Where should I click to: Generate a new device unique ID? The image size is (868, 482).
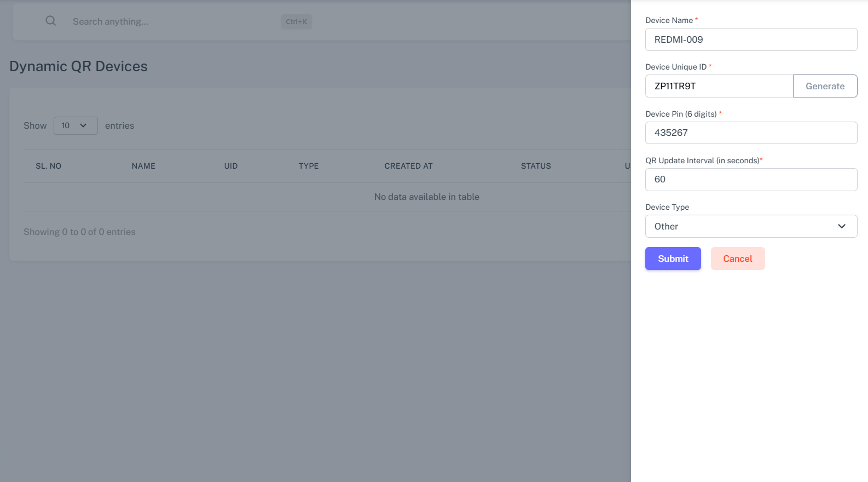(825, 87)
